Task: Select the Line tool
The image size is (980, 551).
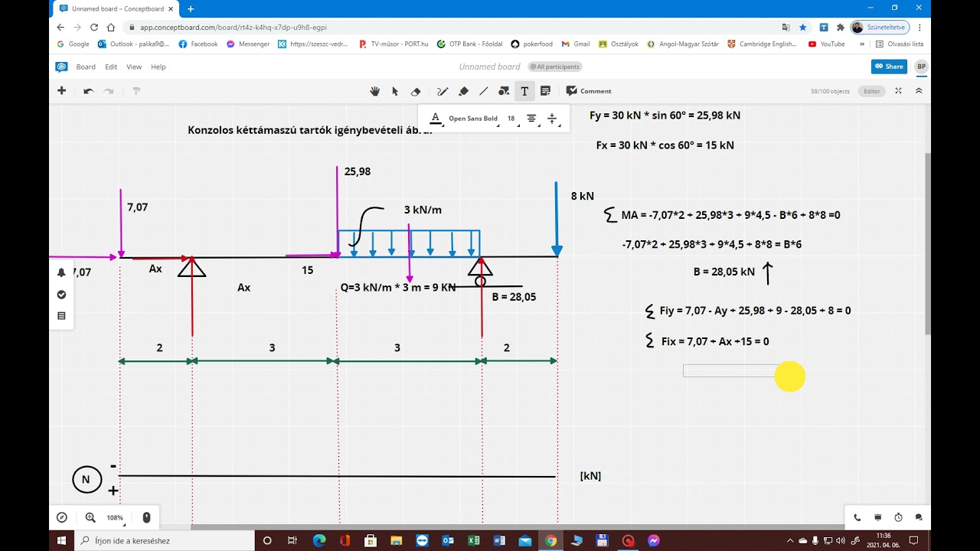Action: pyautogui.click(x=483, y=91)
